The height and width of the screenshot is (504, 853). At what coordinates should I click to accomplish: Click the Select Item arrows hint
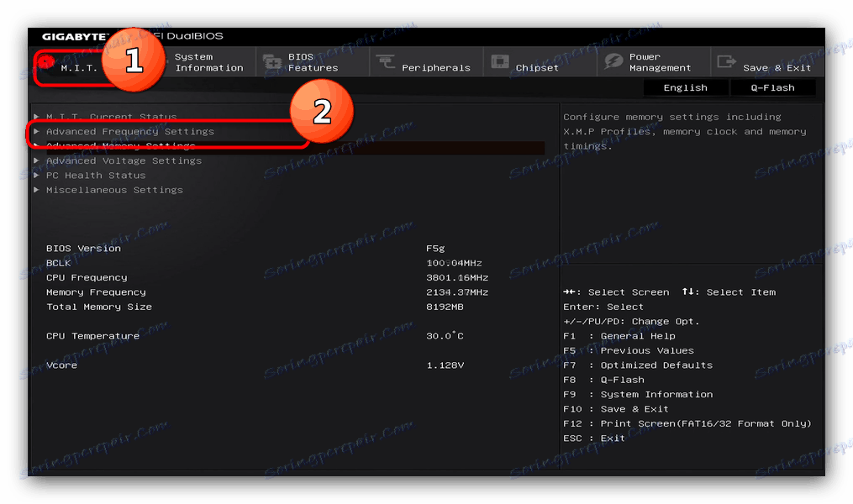point(729,292)
